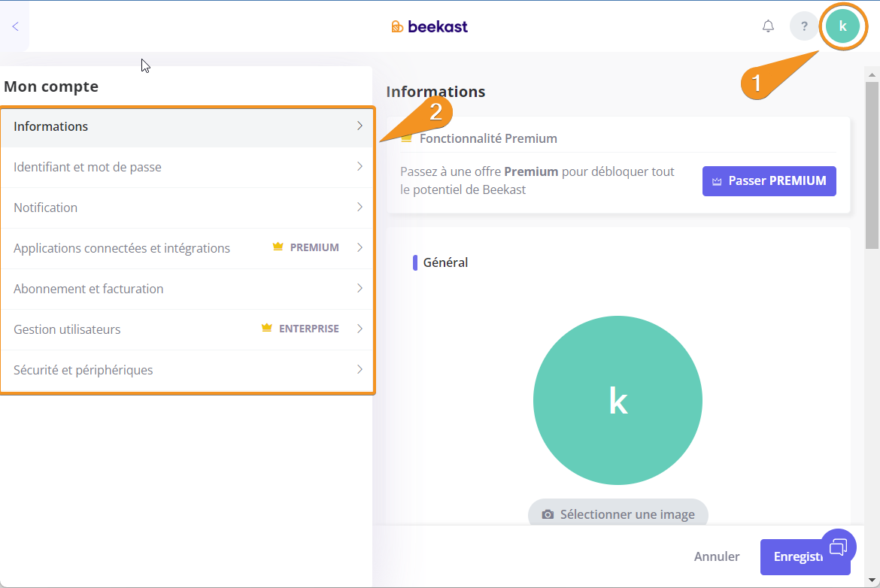Go to Abonnement et facturation
The width and height of the screenshot is (880, 588).
[x=187, y=289]
